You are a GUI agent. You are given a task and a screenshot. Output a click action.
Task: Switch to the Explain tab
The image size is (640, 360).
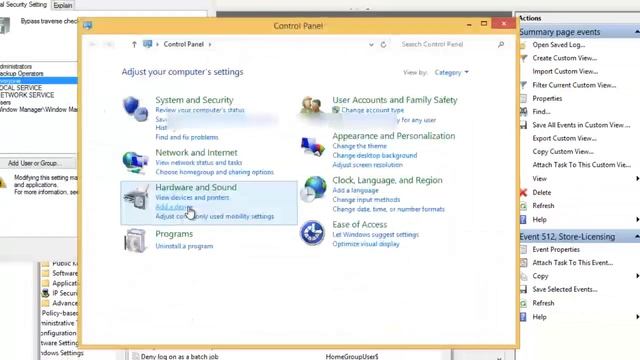(x=63, y=5)
